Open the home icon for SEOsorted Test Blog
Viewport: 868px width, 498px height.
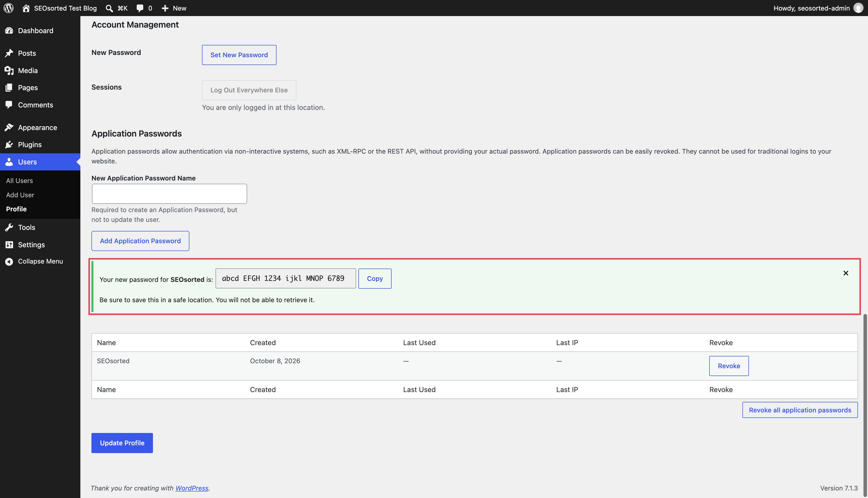pyautogui.click(x=26, y=8)
